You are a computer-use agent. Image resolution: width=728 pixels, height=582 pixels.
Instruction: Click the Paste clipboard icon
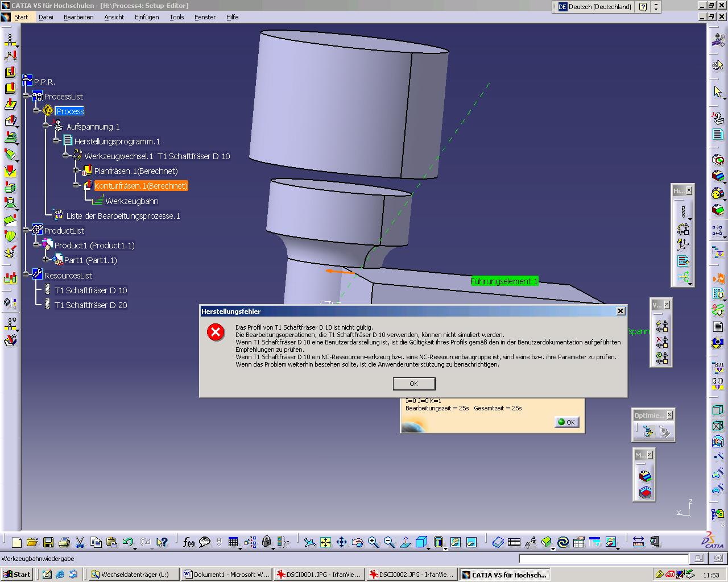(x=112, y=542)
